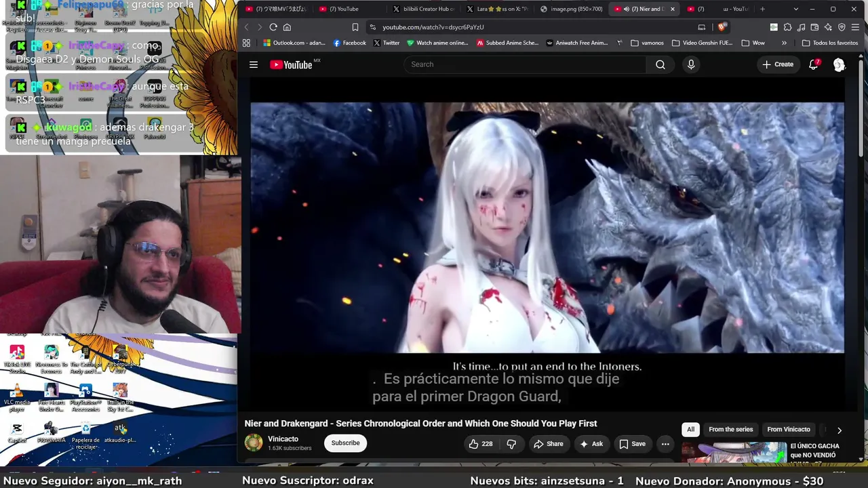Switch to the image.png browser tab

(x=571, y=9)
